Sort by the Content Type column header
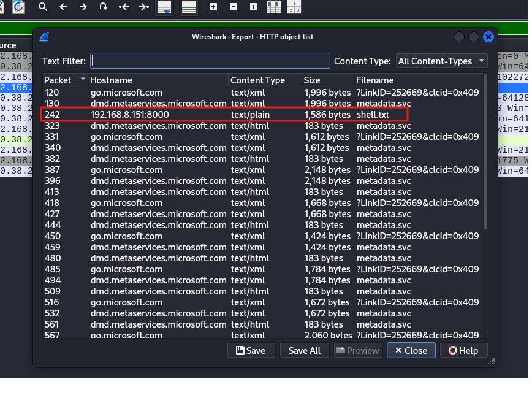 coord(265,80)
